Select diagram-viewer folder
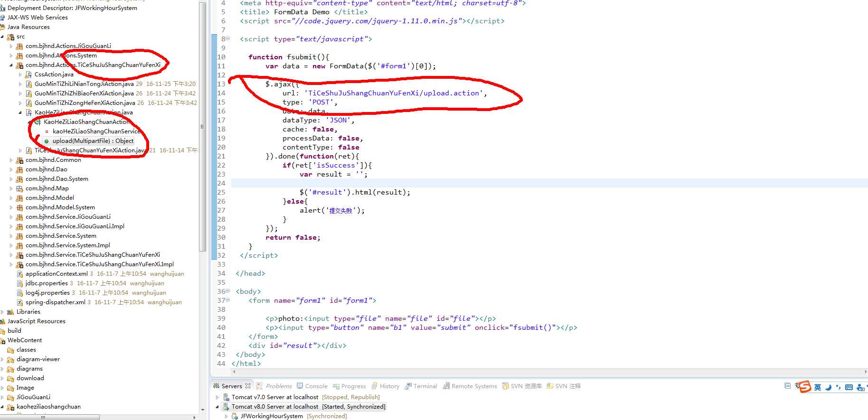Viewport: 868px width, 420px height. (38, 359)
